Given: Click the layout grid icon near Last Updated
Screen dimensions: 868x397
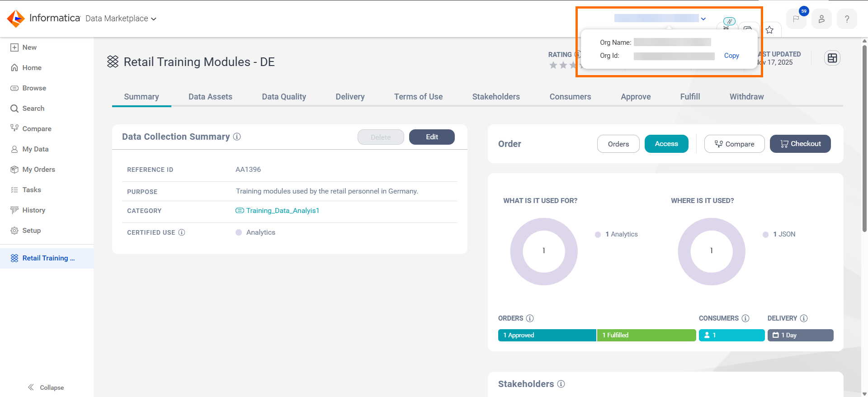Looking at the screenshot, I should [x=832, y=58].
